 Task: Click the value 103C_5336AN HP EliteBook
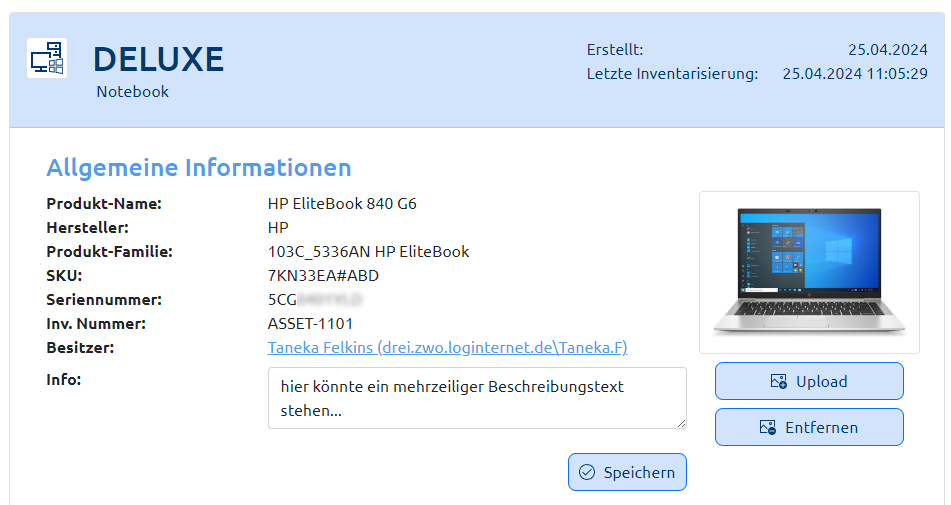pos(368,252)
